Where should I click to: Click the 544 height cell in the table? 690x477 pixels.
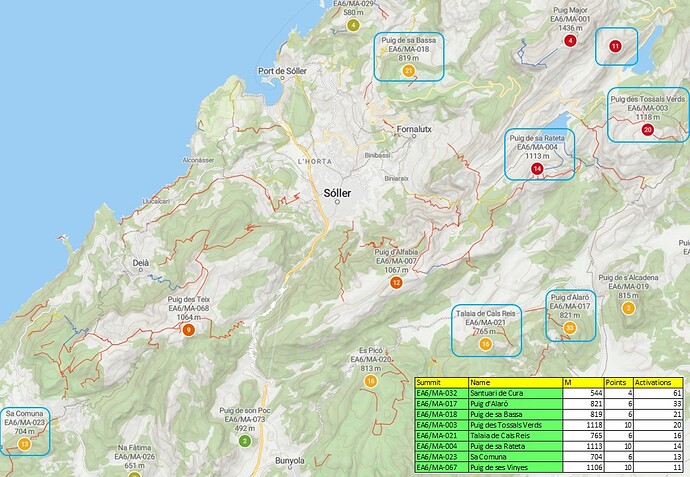pos(584,393)
